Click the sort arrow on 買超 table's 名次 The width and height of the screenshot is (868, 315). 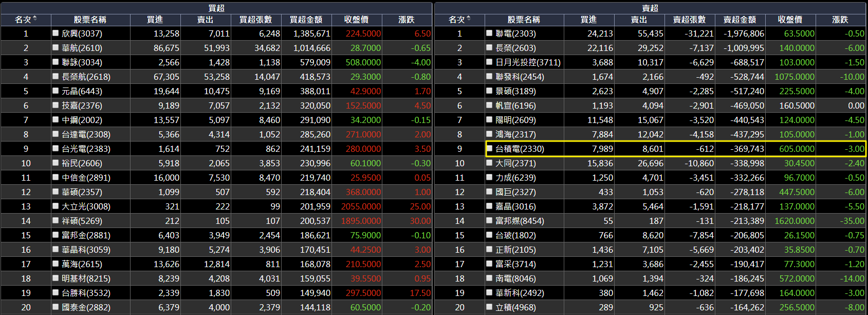tap(35, 18)
